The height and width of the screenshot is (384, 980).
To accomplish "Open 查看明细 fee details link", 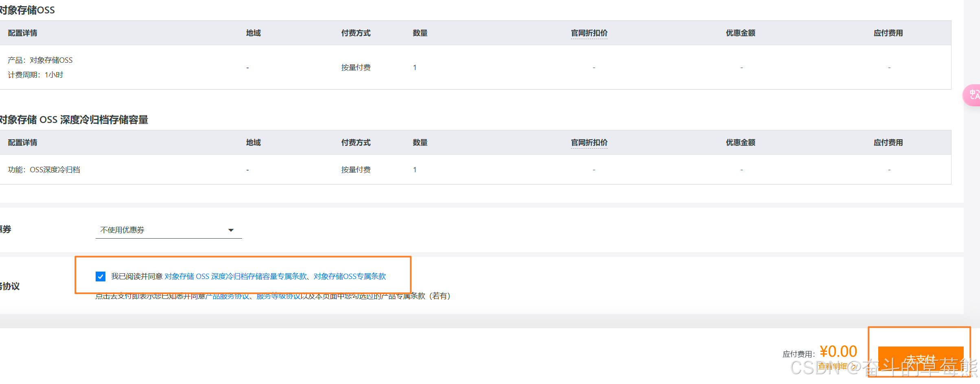I will (837, 366).
